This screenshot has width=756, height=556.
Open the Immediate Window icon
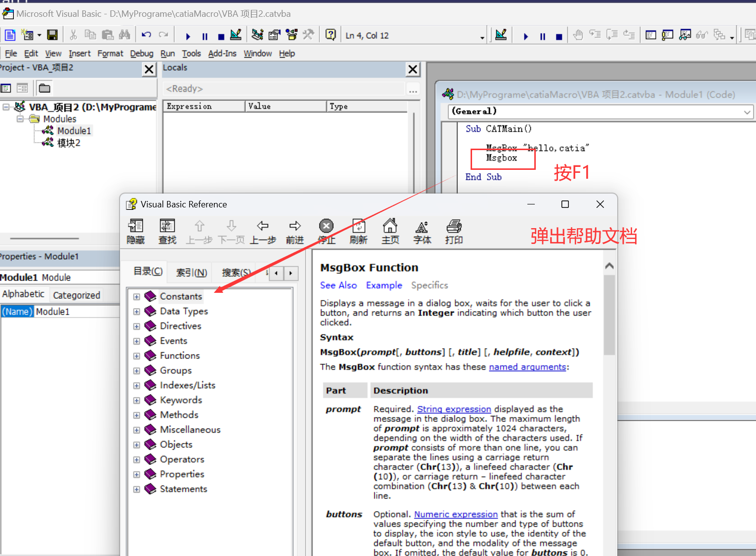pos(668,35)
